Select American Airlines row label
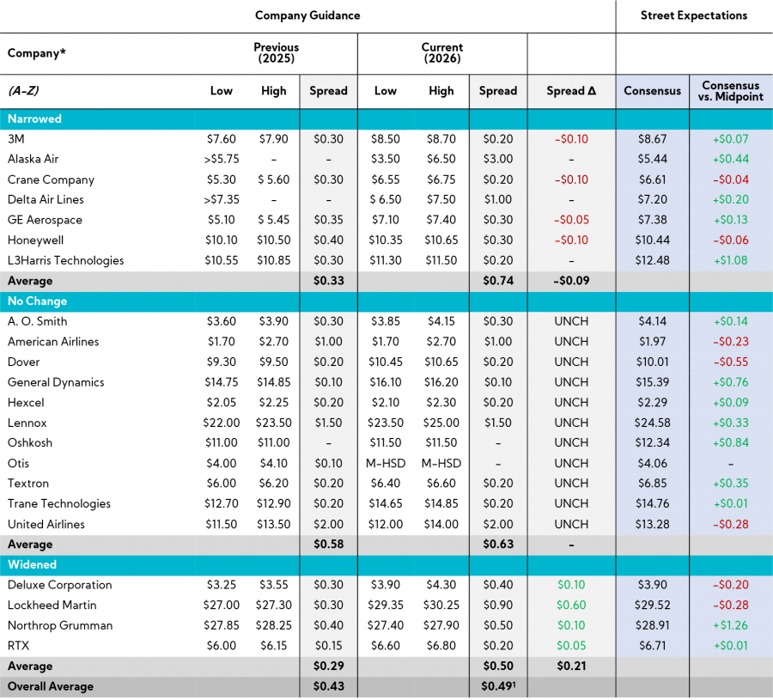Viewport: 773px width, 700px height. tap(53, 342)
